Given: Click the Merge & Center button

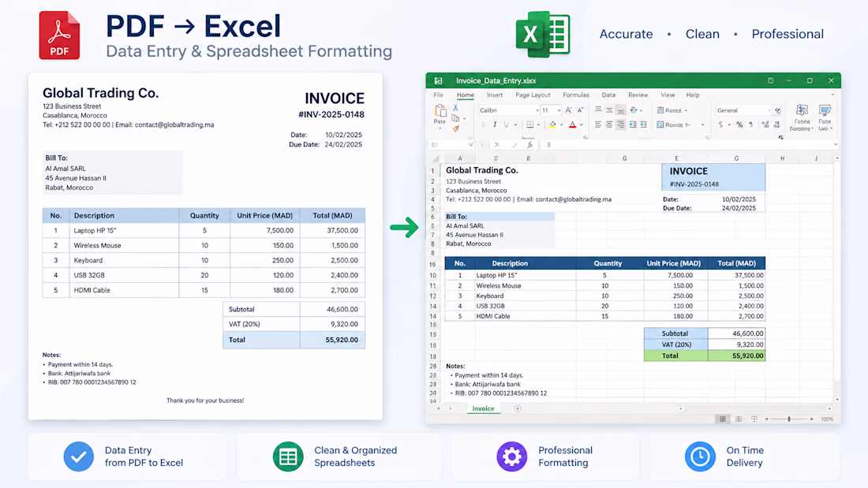Looking at the screenshot, I should [680, 125].
